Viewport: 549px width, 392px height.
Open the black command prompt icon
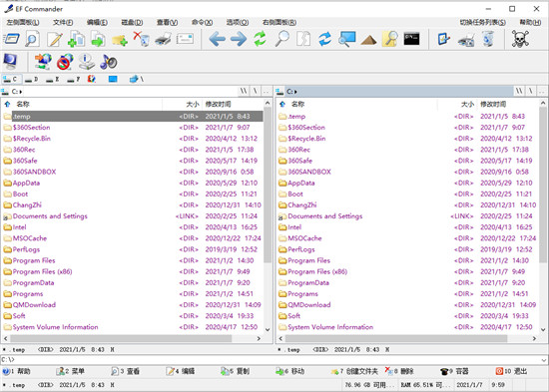click(411, 39)
